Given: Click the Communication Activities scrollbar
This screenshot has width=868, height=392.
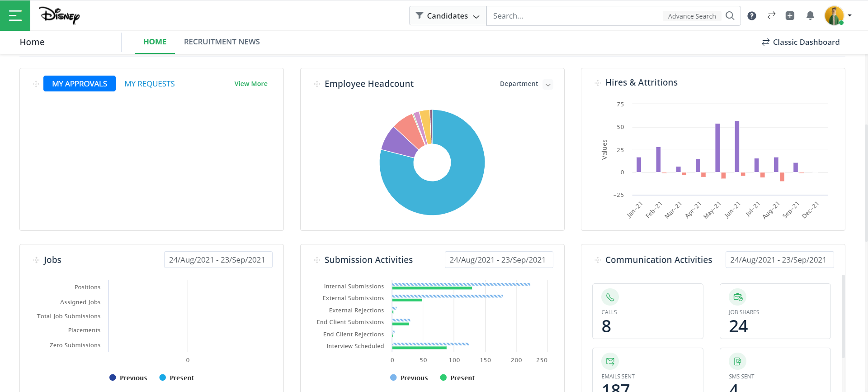Looking at the screenshot, I should point(843,316).
